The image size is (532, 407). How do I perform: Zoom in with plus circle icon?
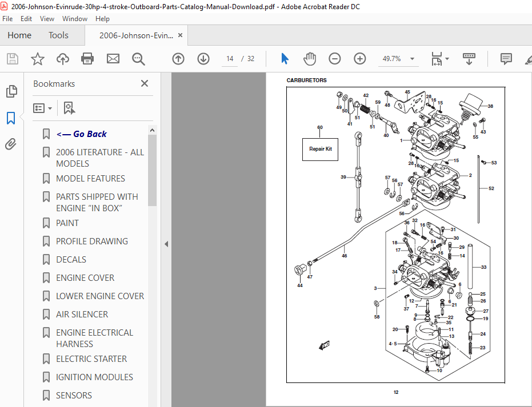point(359,59)
